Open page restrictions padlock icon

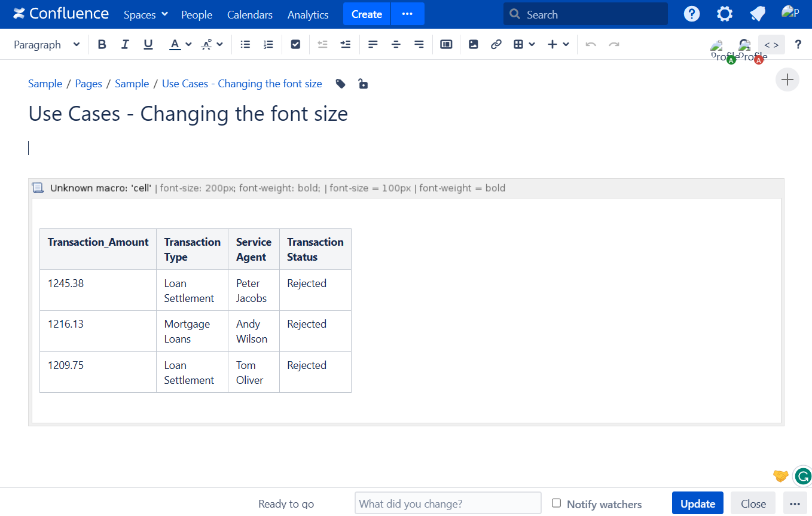[x=362, y=84]
